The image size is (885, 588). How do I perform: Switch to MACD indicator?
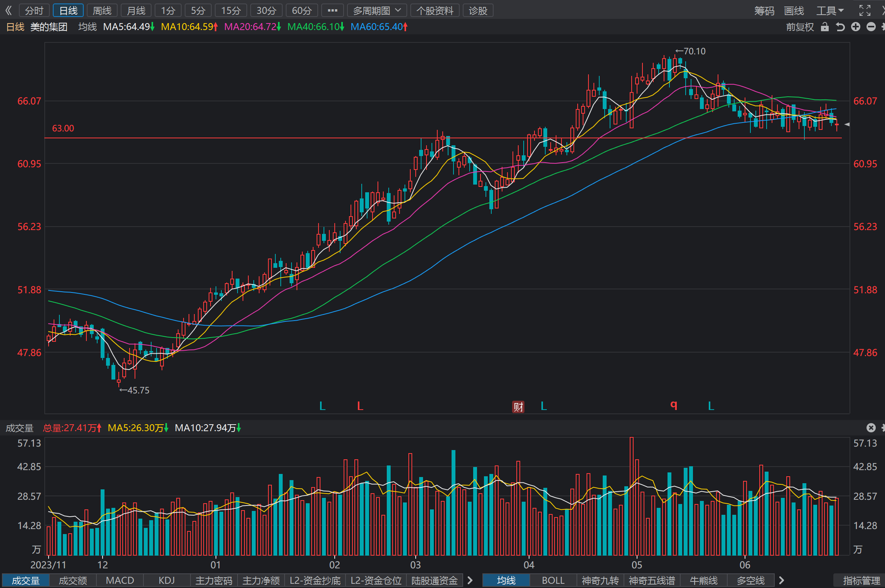(x=120, y=580)
